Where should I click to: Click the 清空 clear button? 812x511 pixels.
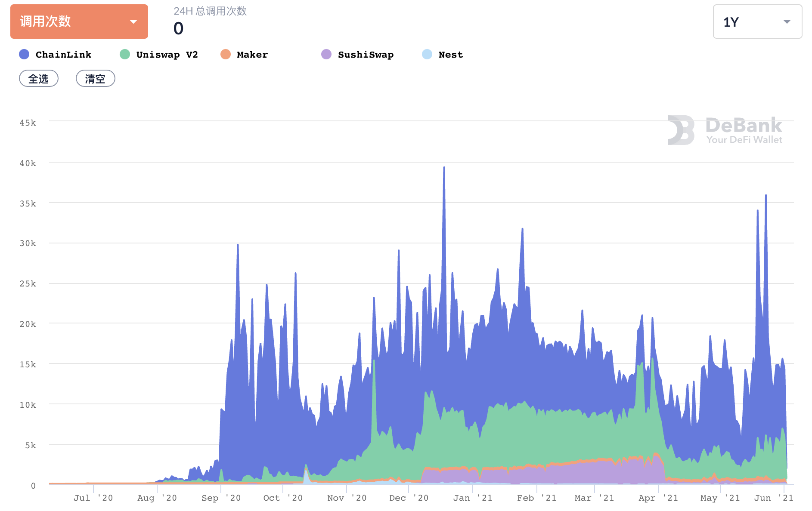pos(96,78)
